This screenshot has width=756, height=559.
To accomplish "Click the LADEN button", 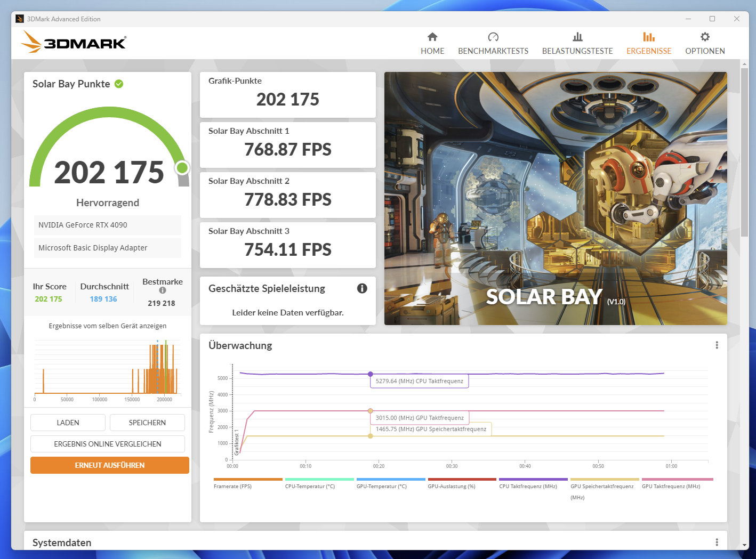I will click(x=68, y=423).
